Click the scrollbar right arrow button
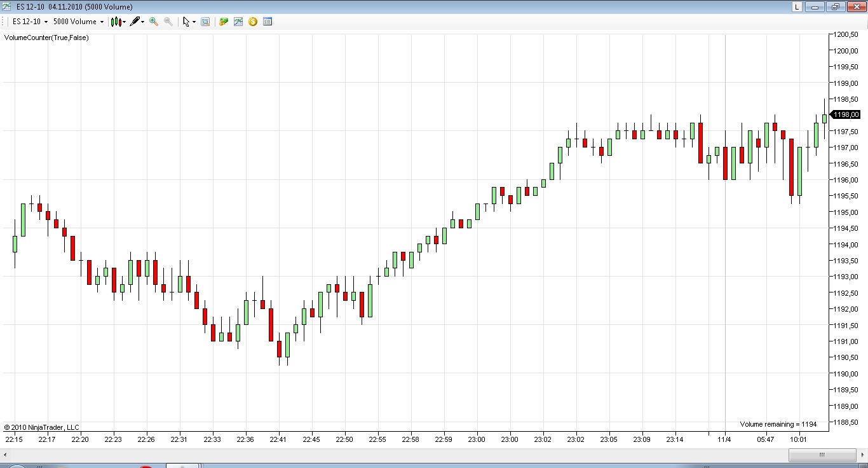The image size is (868, 468). (862, 455)
